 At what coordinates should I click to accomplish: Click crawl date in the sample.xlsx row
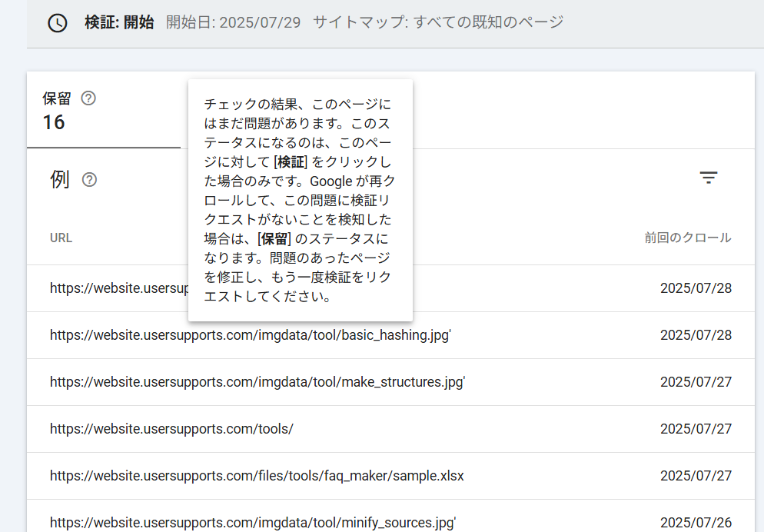pos(696,476)
